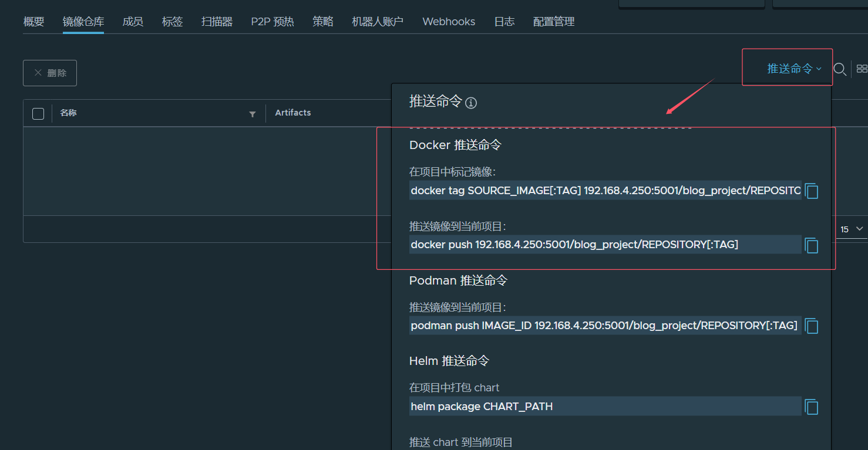Copy the helm package CHART_PATH command

pos(811,407)
